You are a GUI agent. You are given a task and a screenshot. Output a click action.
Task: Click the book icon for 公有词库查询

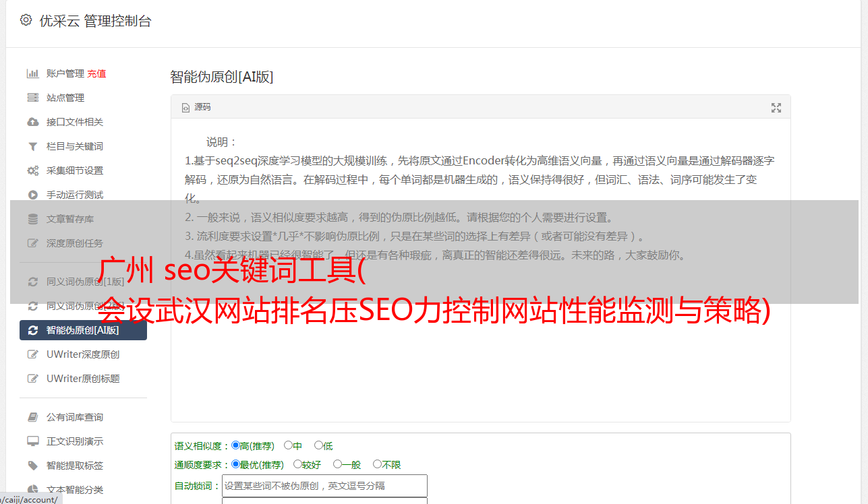pos(32,417)
